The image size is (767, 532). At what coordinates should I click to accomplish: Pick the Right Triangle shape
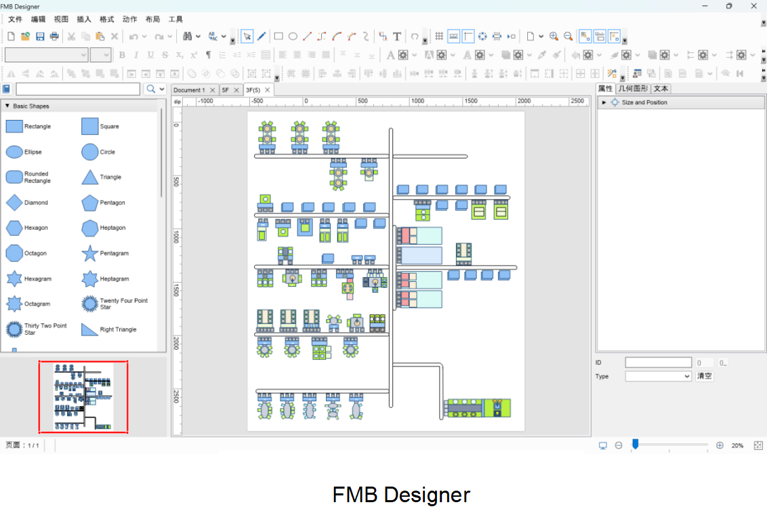[89, 329]
